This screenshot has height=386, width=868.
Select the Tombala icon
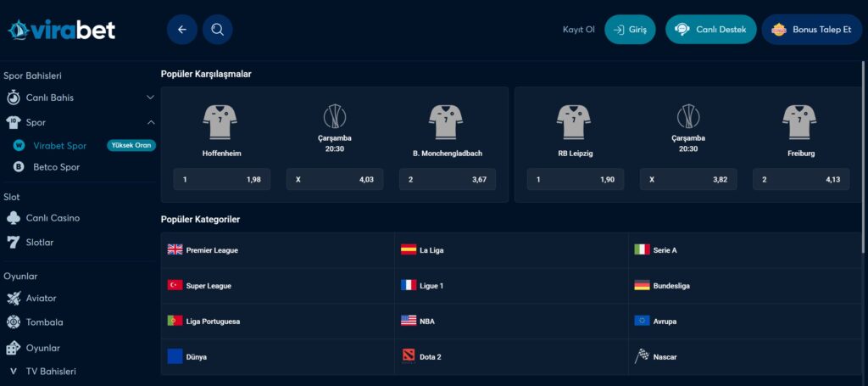14,322
